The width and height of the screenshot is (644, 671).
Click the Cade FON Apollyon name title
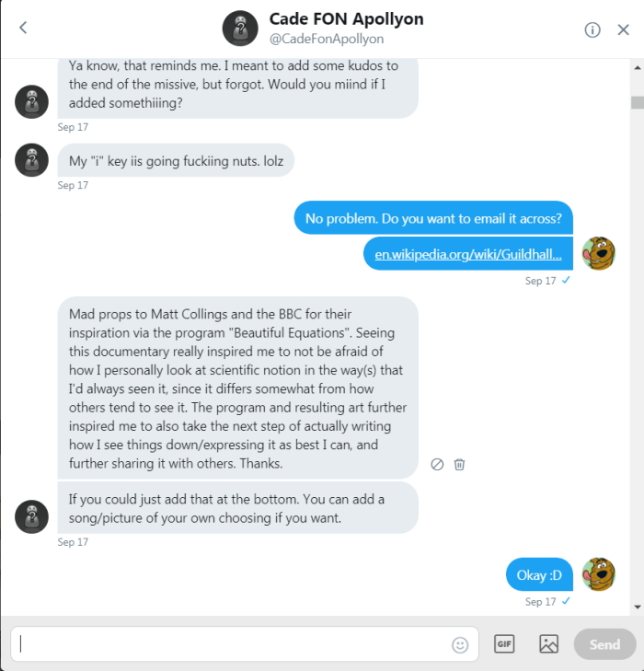tap(346, 18)
